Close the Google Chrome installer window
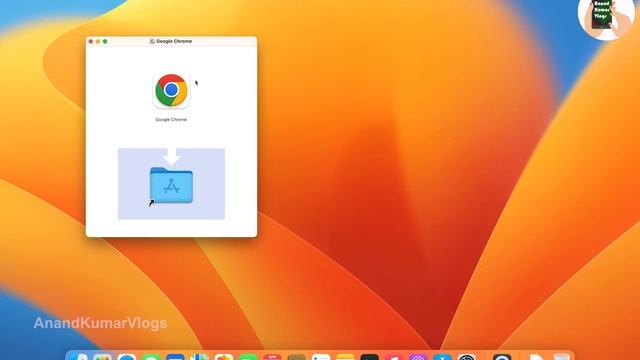Screen dimensions: 640x360 pos(91,41)
